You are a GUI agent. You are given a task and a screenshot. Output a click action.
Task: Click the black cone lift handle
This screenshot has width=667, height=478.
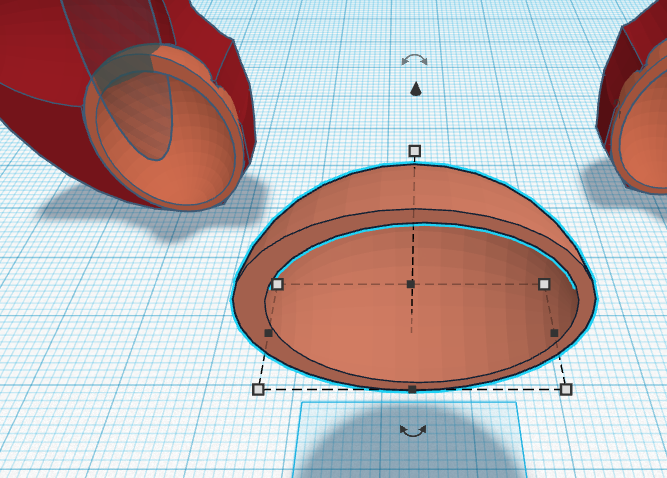click(x=415, y=89)
